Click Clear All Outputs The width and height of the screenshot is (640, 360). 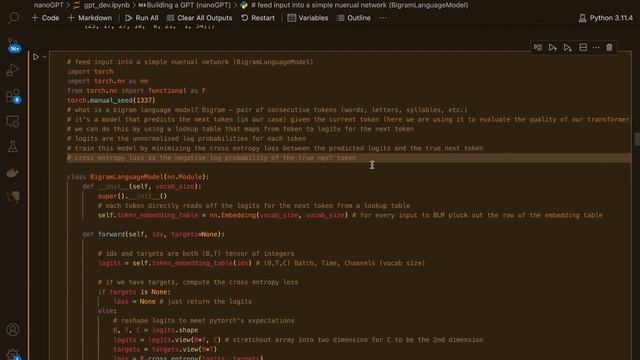pos(199,18)
